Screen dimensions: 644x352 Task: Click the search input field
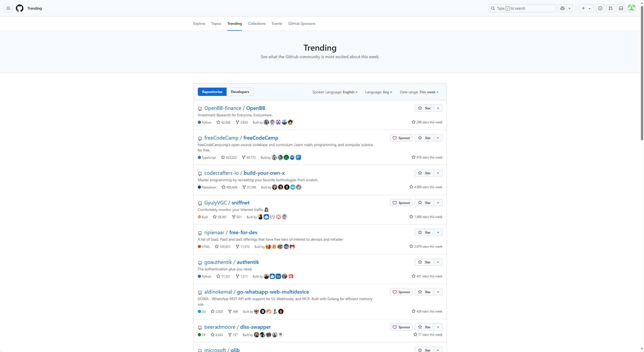click(522, 8)
